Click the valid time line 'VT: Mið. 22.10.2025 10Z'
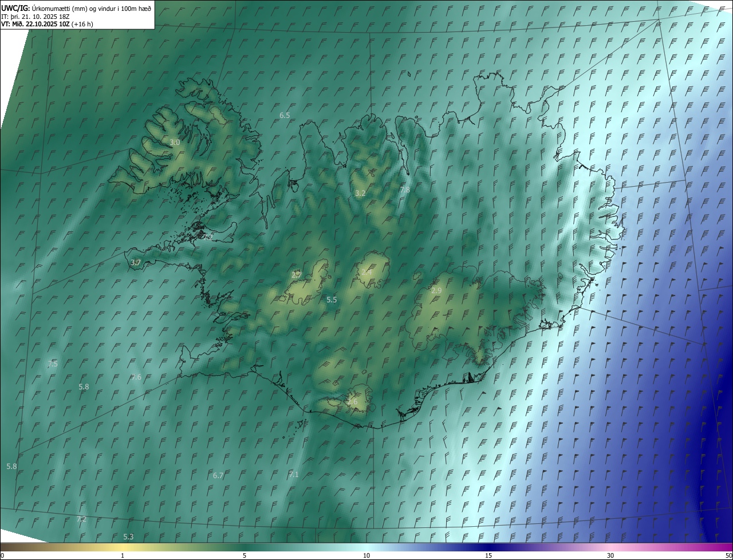 click(x=36, y=24)
